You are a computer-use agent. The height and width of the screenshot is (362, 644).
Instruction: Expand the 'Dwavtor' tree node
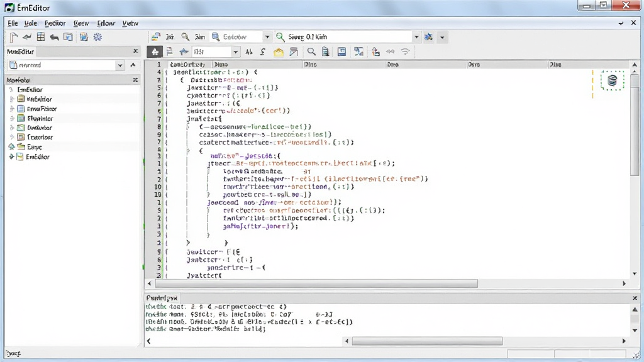tap(12, 128)
